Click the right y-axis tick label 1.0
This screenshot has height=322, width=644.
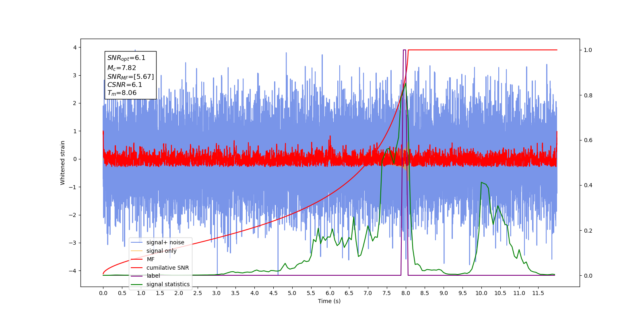pyautogui.click(x=588, y=50)
